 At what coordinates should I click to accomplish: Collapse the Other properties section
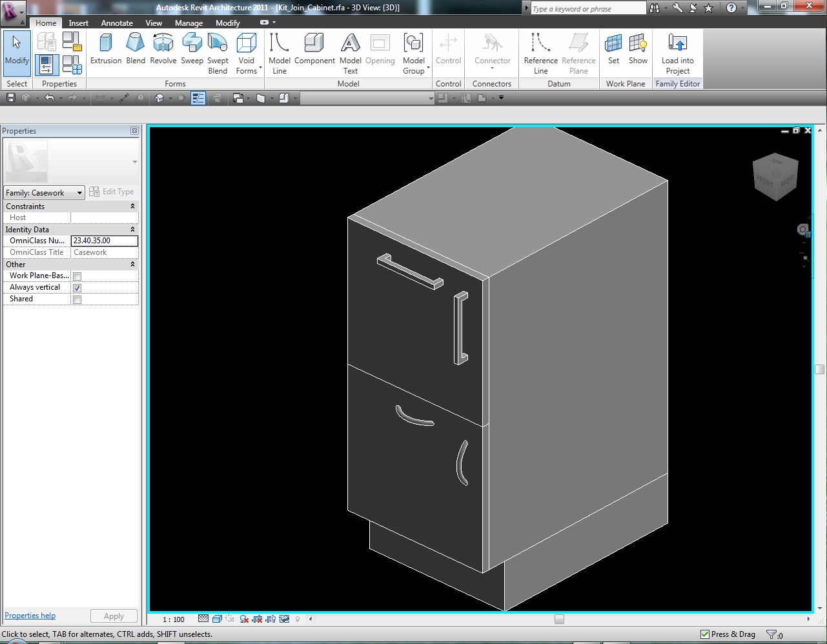tap(133, 265)
